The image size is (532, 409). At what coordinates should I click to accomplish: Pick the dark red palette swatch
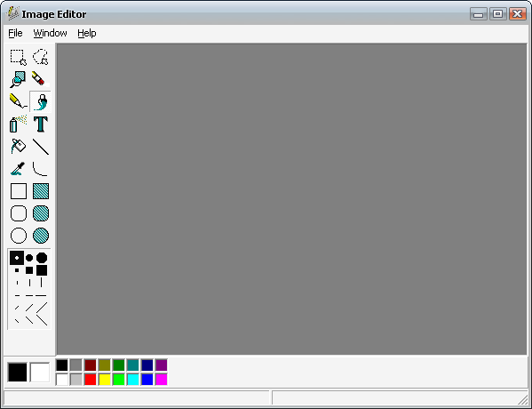[x=91, y=365]
